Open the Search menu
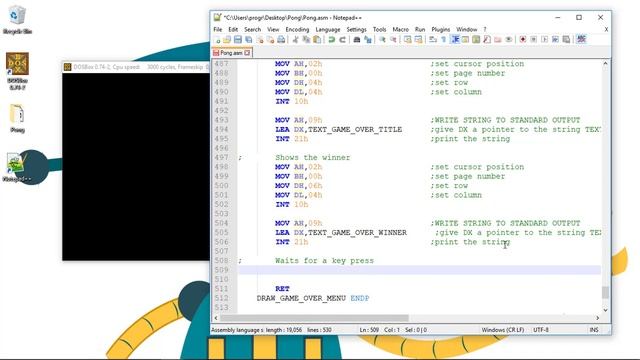Screen dimensions: 640x360 (x=252, y=29)
